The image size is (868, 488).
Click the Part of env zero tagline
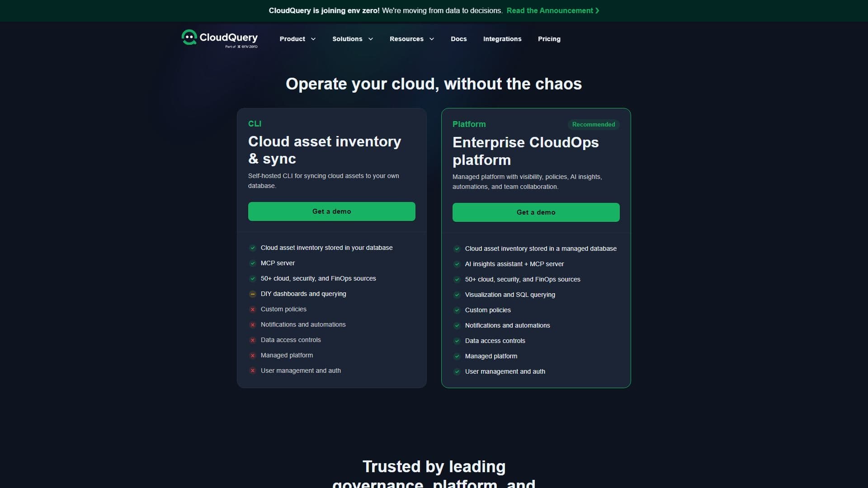(241, 47)
